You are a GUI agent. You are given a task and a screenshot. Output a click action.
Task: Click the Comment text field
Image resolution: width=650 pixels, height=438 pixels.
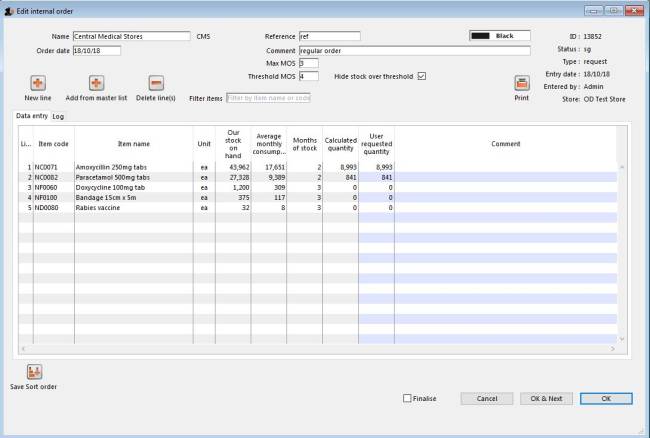(414, 50)
